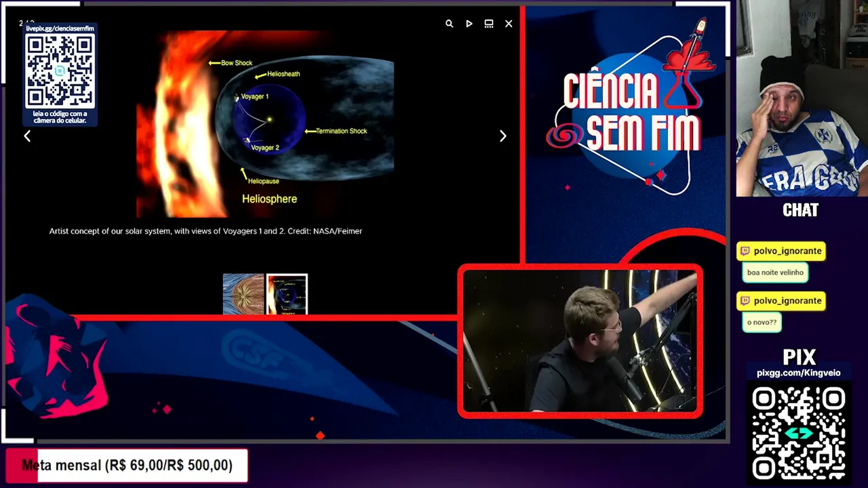The width and height of the screenshot is (868, 488).
Task: Click the 'Termination Shock' label in diagram
Action: point(341,131)
